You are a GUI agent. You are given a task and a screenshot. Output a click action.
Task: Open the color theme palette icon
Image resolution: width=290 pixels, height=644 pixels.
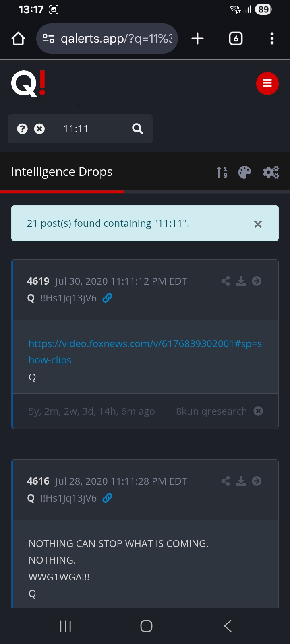click(244, 172)
